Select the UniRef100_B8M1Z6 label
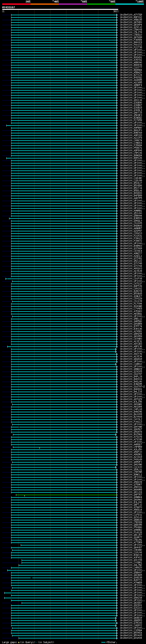Screen dimensions: 146x644 tap(131, 158)
